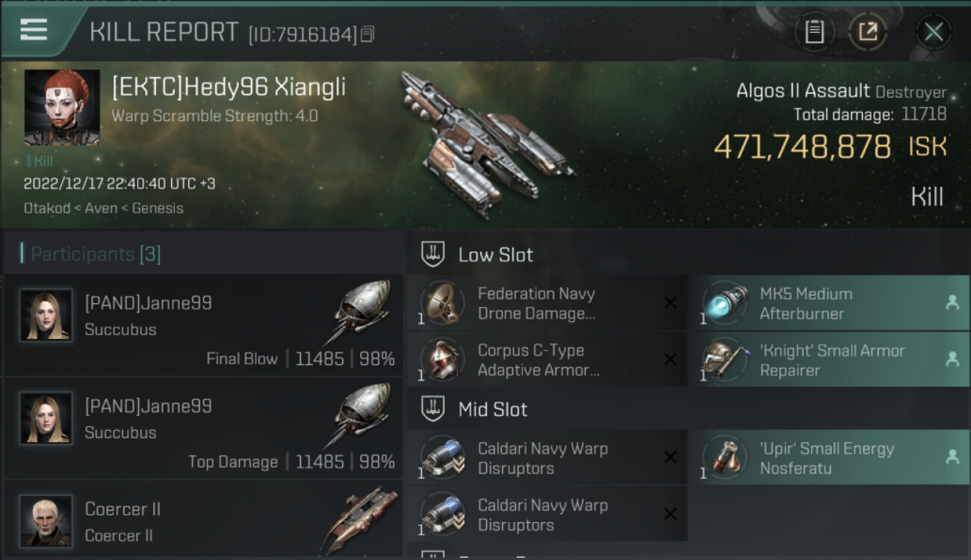
Task: Click X next to Corpus C-Type Adaptive Armor
Action: tap(670, 360)
